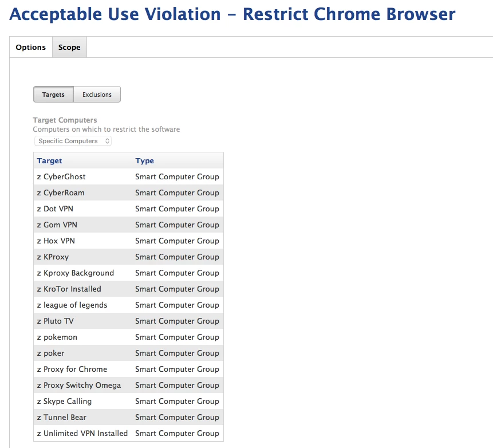Click the z Pluto TV target

(x=129, y=321)
